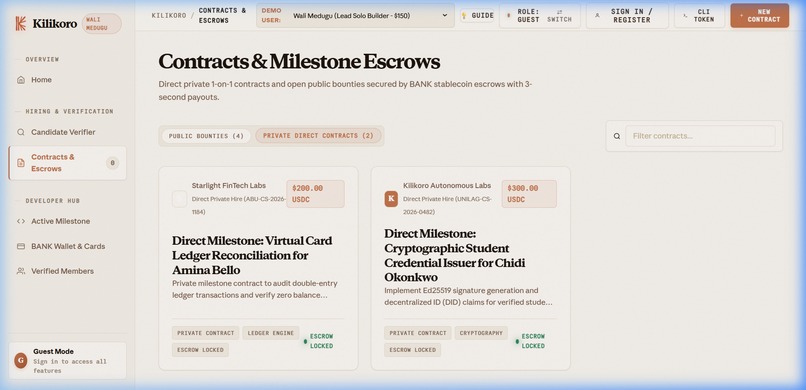Screen dimensions: 806x390
Task: Click the green Escrow Locked status on the Kilikoro card
Action: pyautogui.click(x=530, y=341)
